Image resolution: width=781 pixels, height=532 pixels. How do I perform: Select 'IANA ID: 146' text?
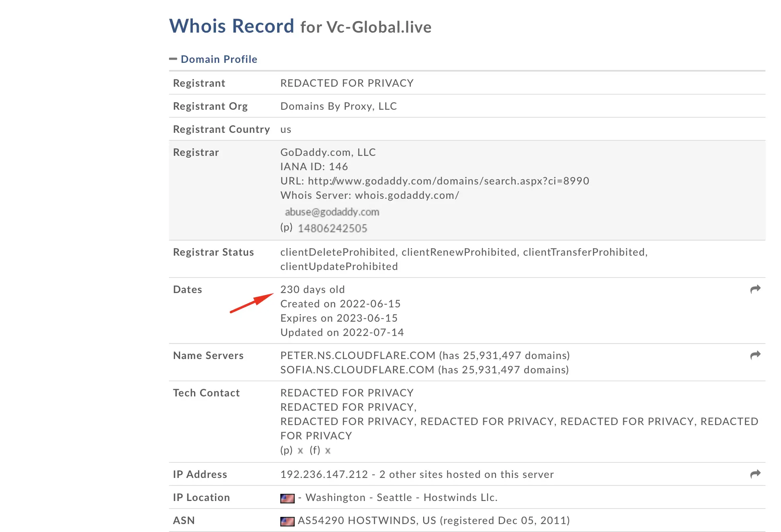[x=314, y=167]
